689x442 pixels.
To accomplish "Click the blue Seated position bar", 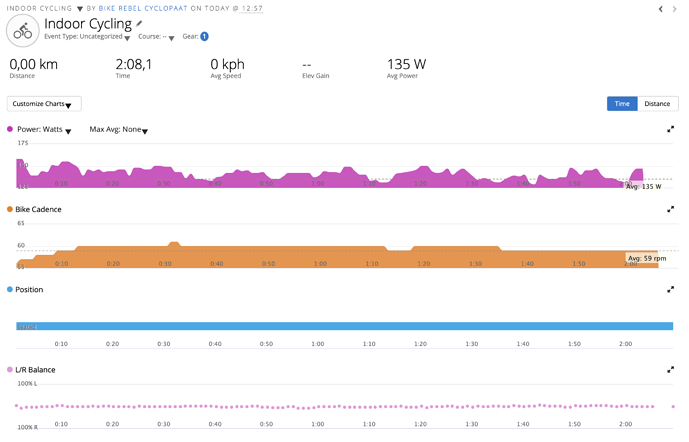I will point(344,326).
